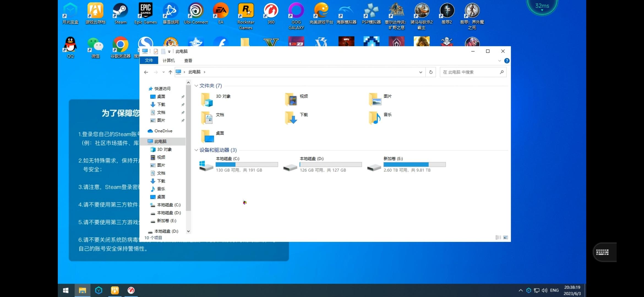Open the 360 desktop shortcut

click(x=271, y=13)
